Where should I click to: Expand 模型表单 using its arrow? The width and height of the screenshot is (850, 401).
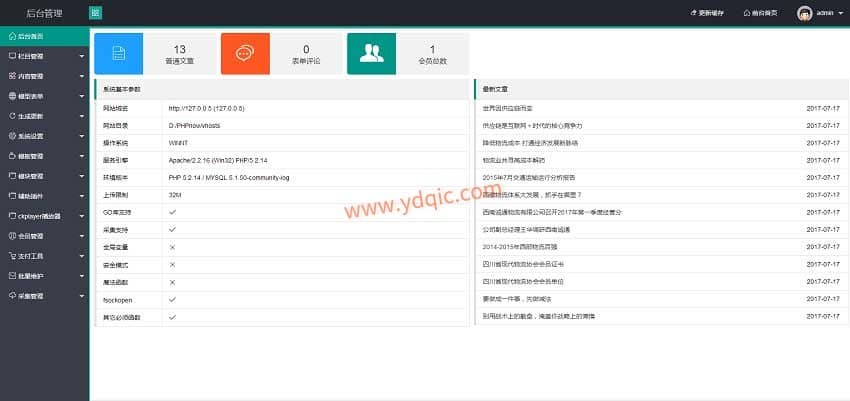click(x=82, y=96)
